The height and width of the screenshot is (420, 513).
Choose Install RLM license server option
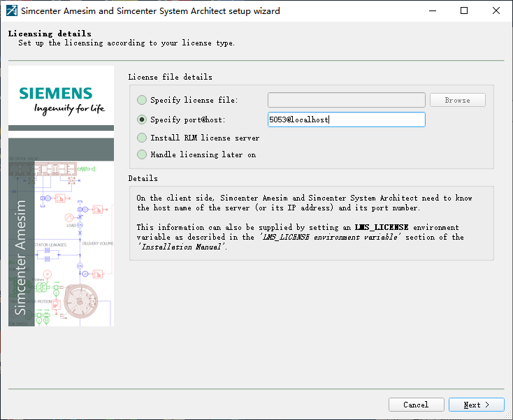[142, 138]
